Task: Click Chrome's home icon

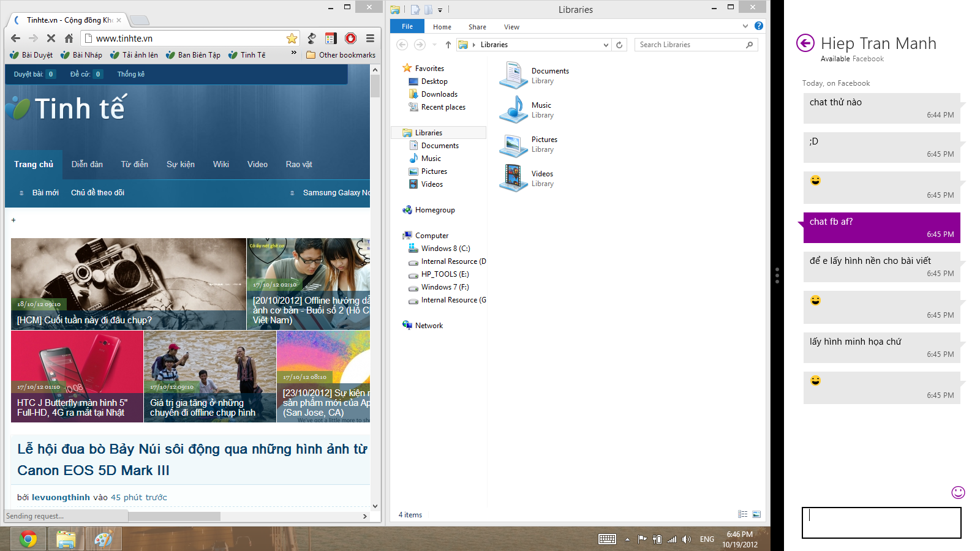Action: [x=69, y=38]
